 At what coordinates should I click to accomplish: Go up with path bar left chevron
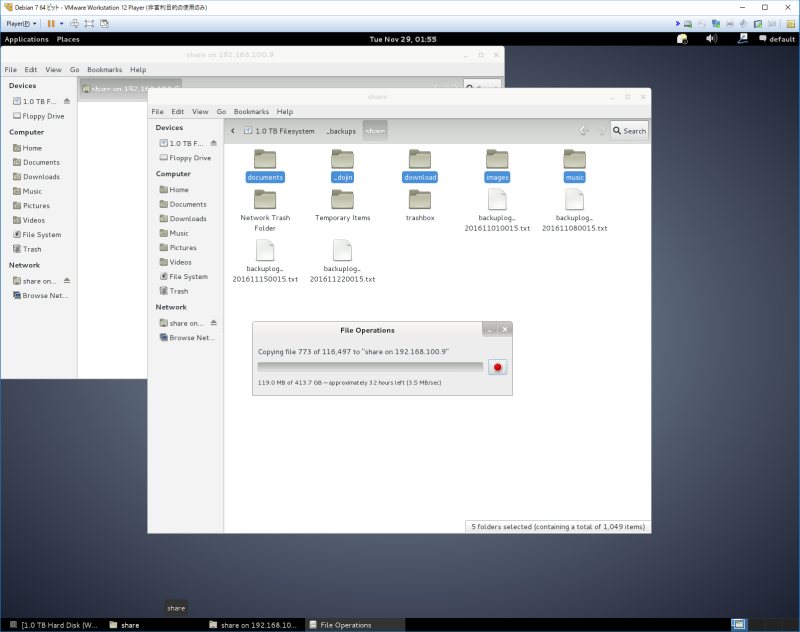click(233, 131)
